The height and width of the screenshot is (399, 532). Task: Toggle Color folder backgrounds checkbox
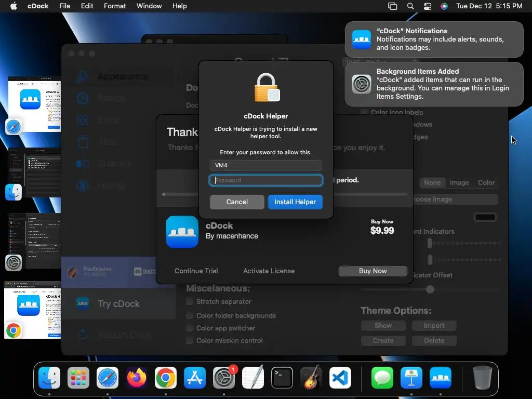pos(190,315)
